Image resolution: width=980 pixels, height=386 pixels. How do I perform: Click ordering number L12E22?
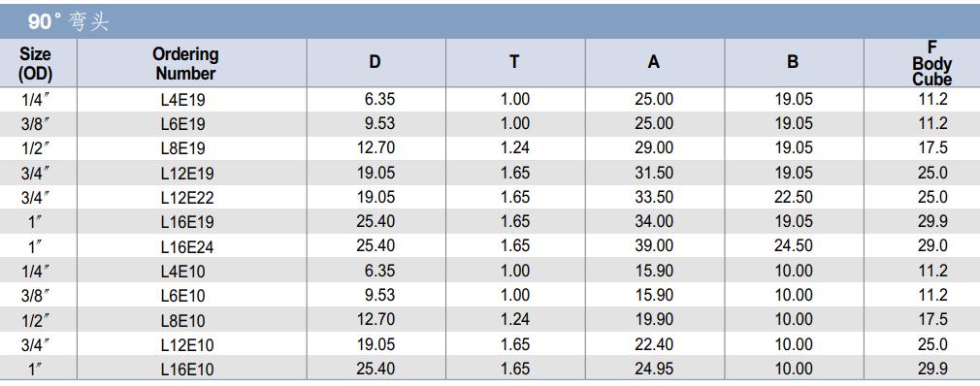tap(187, 198)
